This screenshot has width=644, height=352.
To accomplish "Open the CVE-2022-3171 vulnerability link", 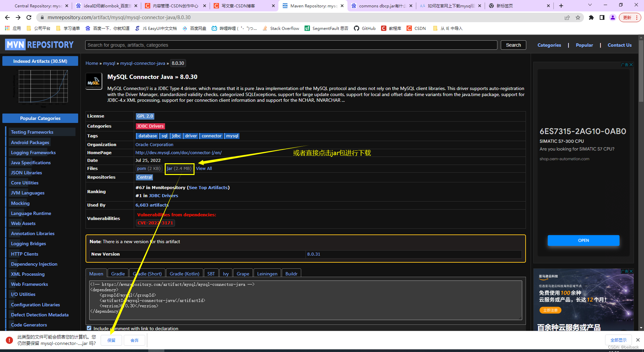I will [x=155, y=223].
